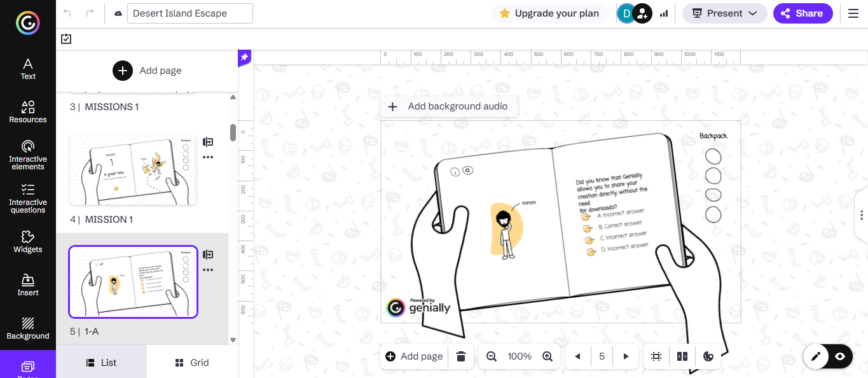Open the Widgets panel

[28, 241]
